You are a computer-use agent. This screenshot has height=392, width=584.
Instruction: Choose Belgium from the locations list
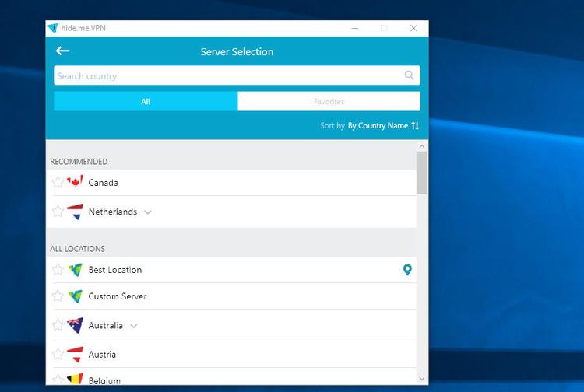(104, 380)
